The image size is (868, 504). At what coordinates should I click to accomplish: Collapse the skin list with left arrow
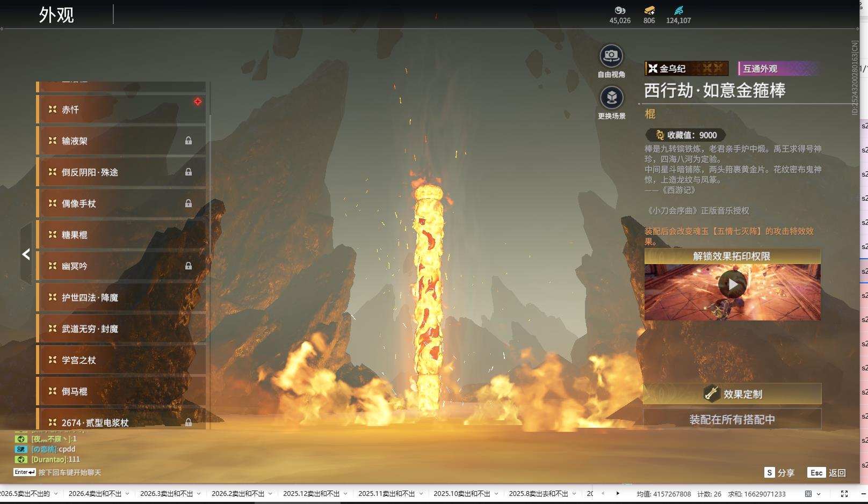[x=26, y=254]
